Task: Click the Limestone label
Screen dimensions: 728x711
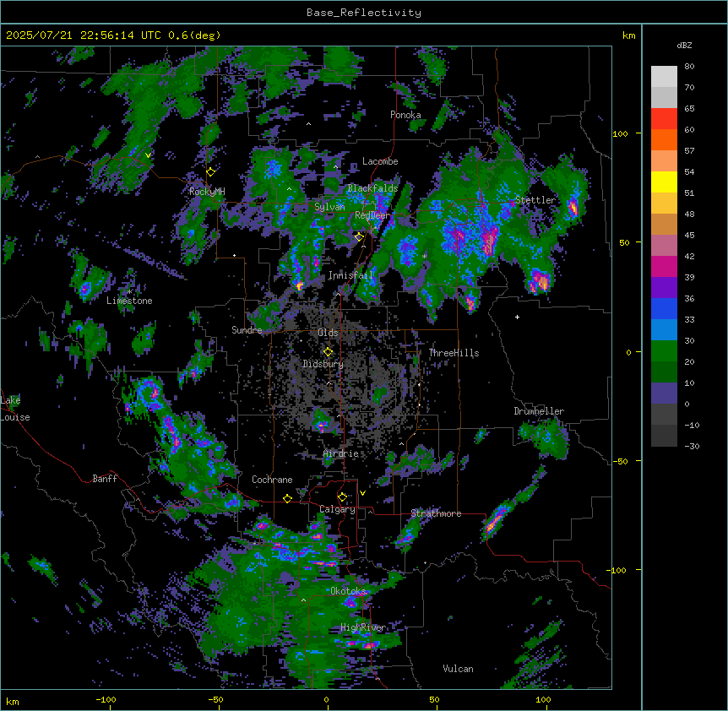Action: [129, 301]
